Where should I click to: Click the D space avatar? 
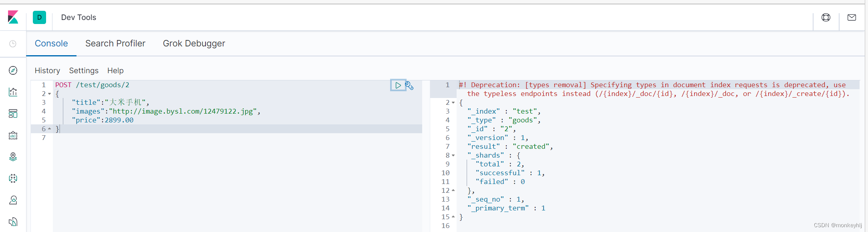[39, 17]
